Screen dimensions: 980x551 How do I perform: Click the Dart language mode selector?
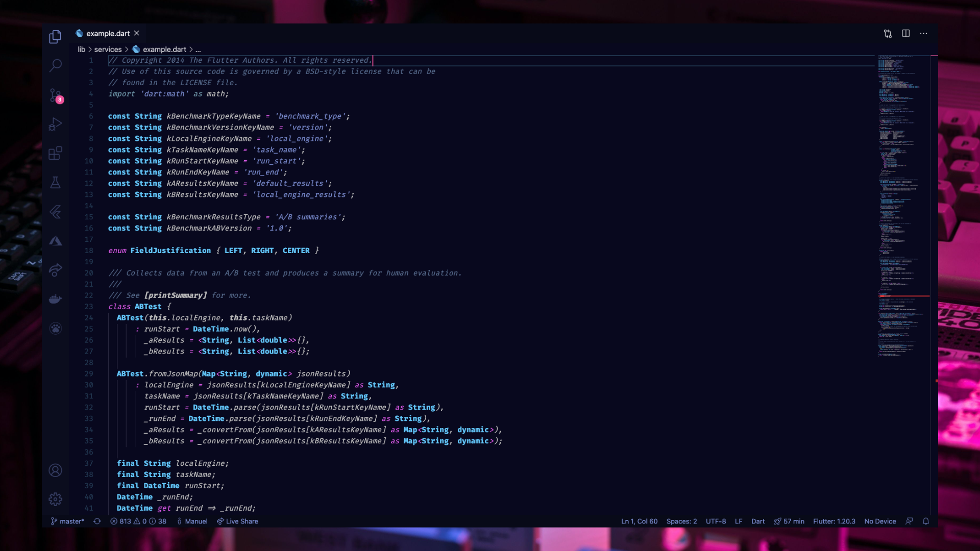pos(757,521)
